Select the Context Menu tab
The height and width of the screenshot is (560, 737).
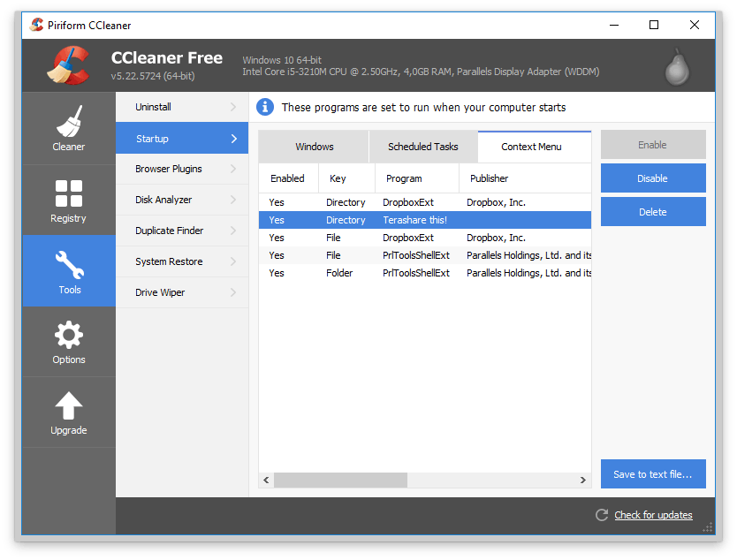pos(535,147)
